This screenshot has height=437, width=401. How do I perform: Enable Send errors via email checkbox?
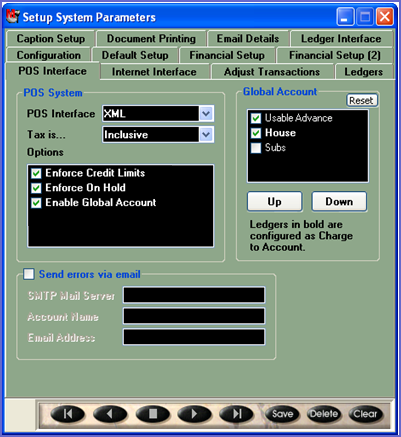click(x=29, y=274)
